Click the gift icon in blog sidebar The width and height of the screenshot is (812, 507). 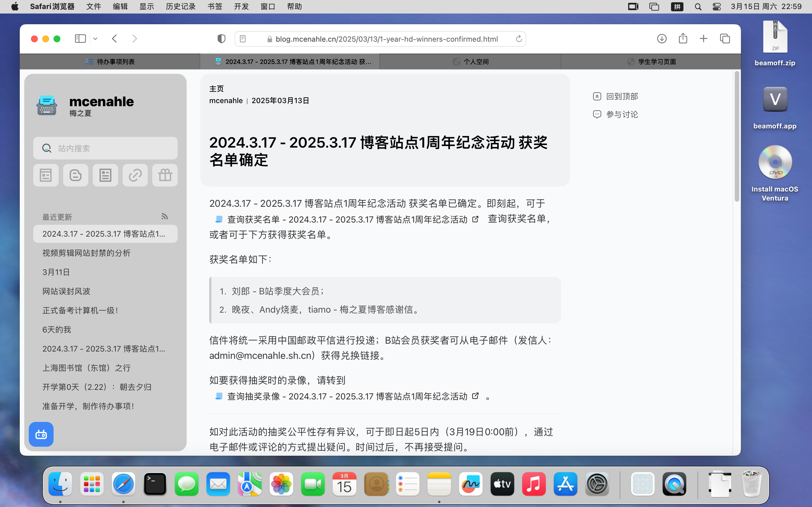tap(165, 175)
